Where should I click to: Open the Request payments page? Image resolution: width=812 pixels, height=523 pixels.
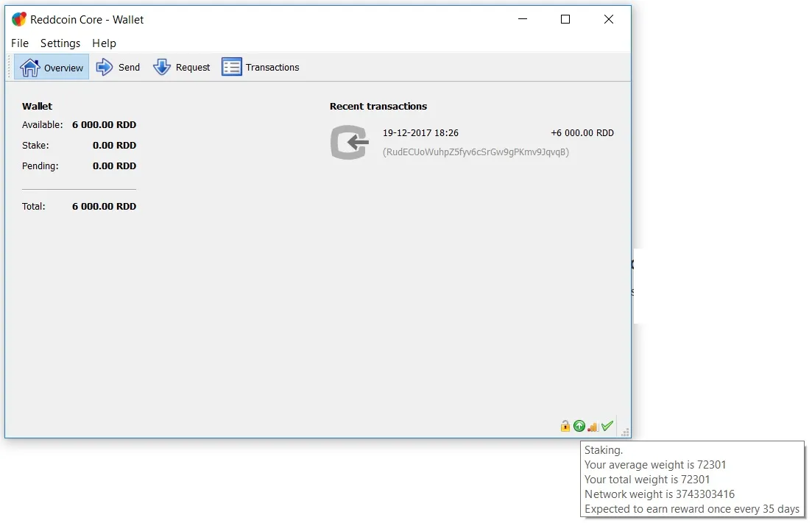point(182,67)
